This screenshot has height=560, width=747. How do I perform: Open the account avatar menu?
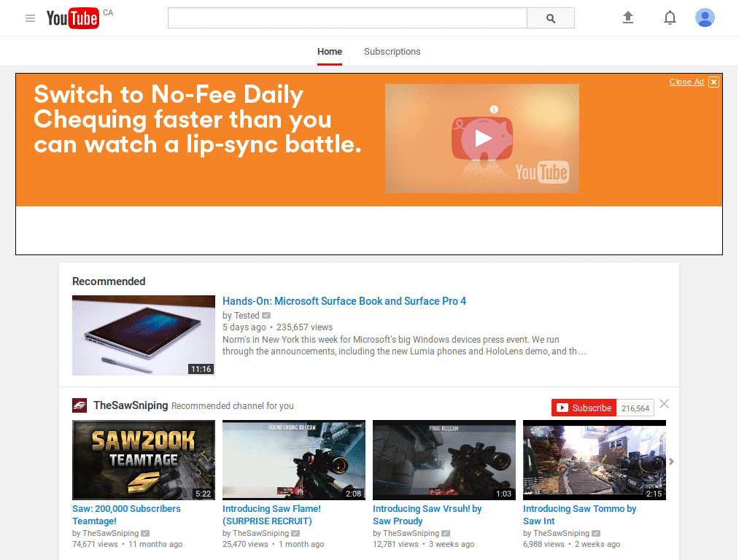[705, 17]
